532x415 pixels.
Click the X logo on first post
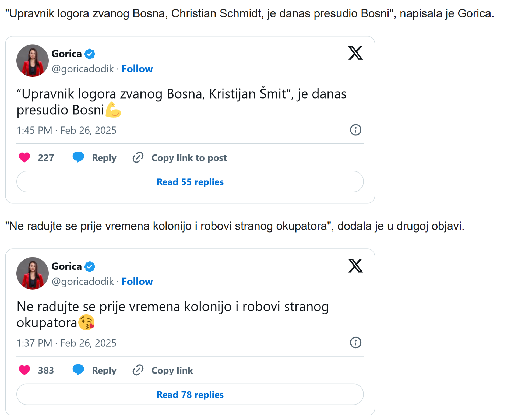355,53
